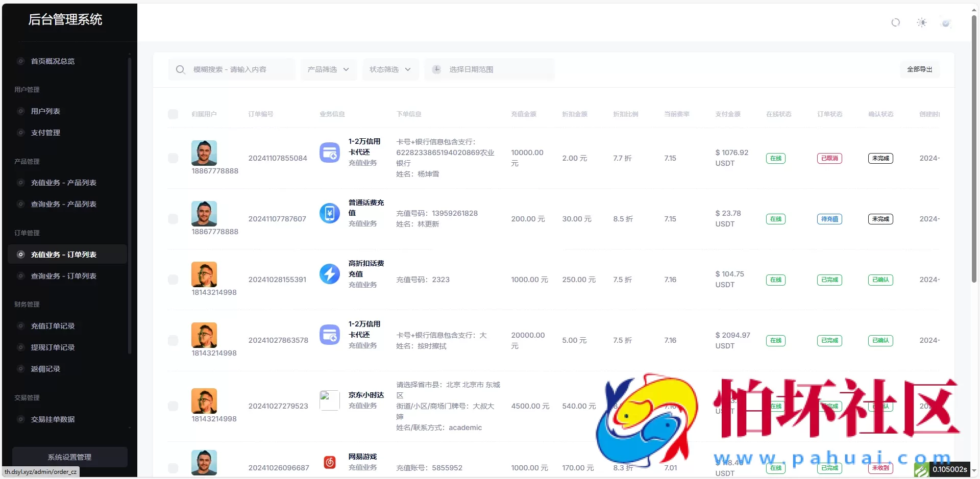Click the 全部导出 export button
Viewport: 980px width, 479px height.
click(x=919, y=69)
